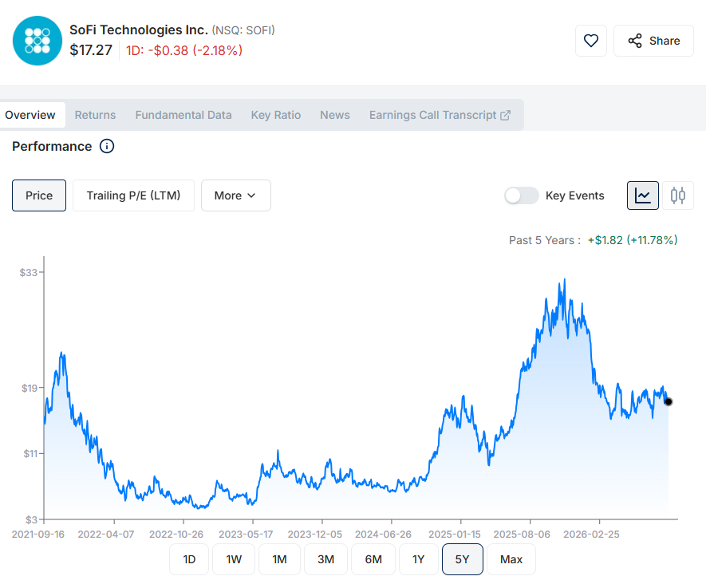Open the Earnings Call Transcript link
Screen dimensions: 706x588
click(440, 115)
